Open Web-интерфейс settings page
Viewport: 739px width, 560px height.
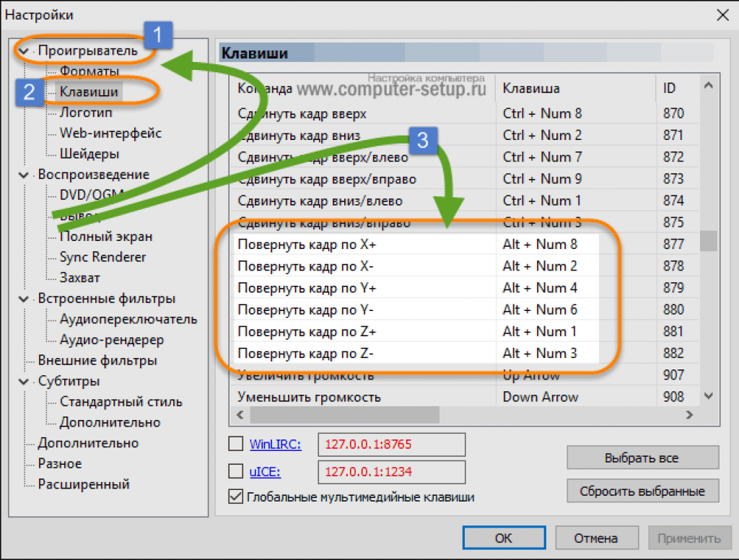pyautogui.click(x=110, y=133)
